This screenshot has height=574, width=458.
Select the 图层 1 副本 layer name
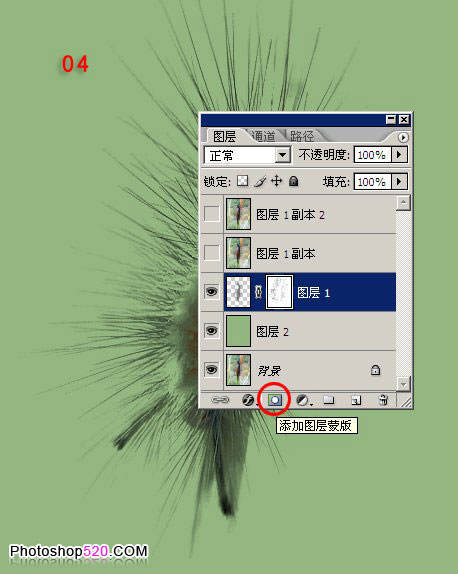tap(286, 253)
